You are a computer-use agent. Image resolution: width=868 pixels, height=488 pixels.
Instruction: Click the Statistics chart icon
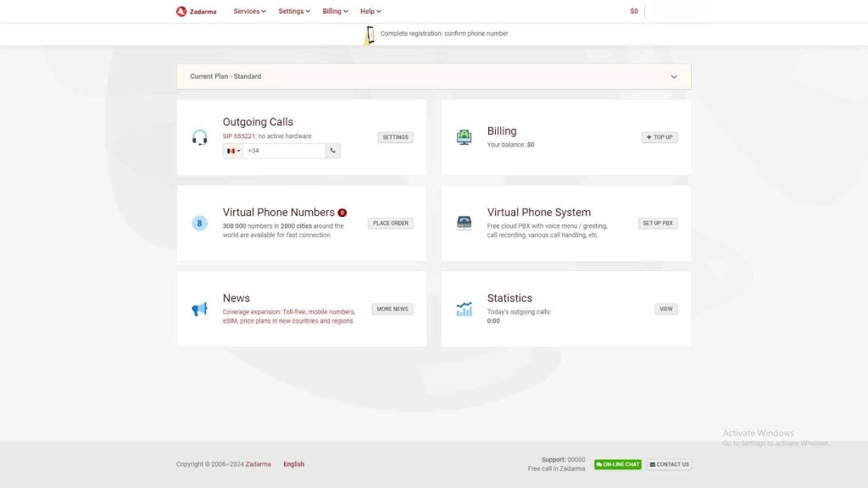pyautogui.click(x=464, y=308)
